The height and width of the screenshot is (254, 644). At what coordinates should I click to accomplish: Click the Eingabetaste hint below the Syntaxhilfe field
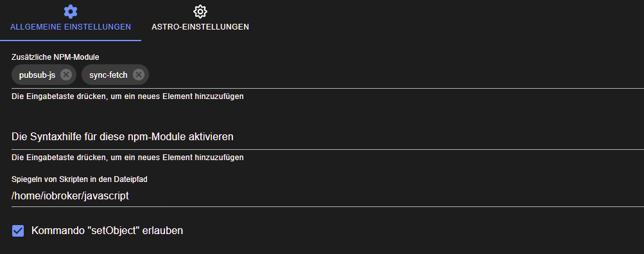point(128,158)
